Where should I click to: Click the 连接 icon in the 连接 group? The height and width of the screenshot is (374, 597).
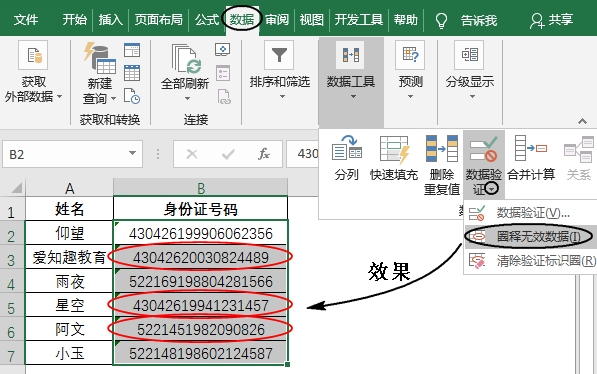(x=223, y=50)
